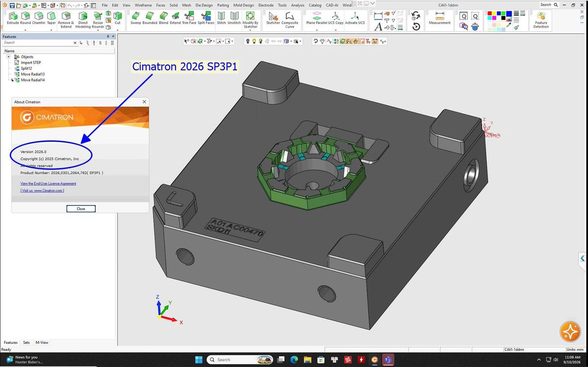
Task: Click the large text annotation A tool
Action: pos(378,27)
